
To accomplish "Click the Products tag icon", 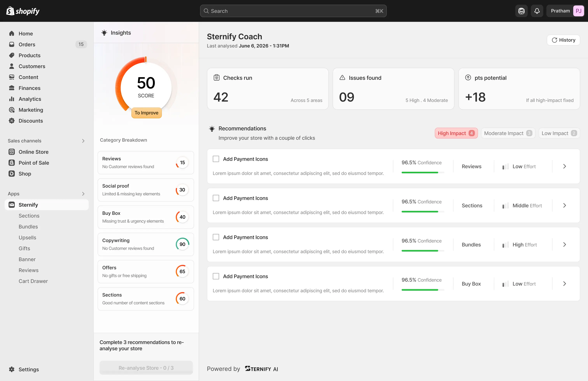I will tap(12, 55).
